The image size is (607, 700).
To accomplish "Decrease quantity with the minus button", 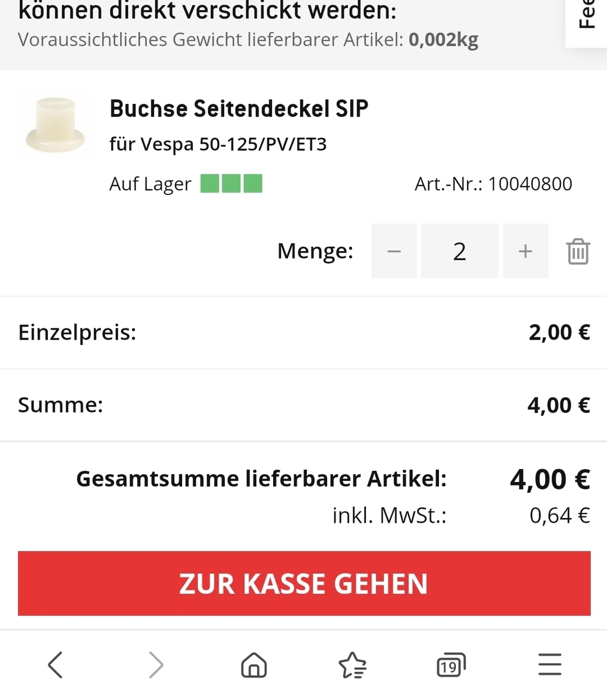I will coord(394,251).
